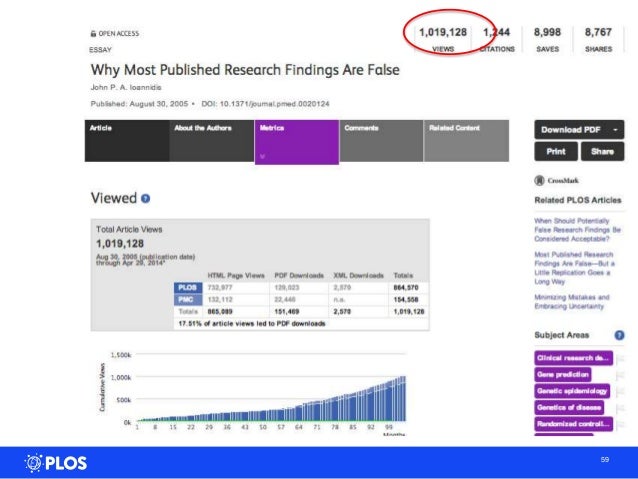The height and width of the screenshot is (479, 638).
Task: Click the Genetic epidemiology subject tag
Action: point(572,391)
